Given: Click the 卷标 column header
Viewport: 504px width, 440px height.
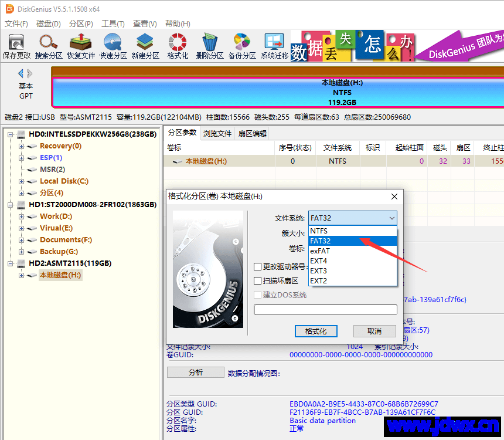Looking at the screenshot, I should tap(220, 148).
